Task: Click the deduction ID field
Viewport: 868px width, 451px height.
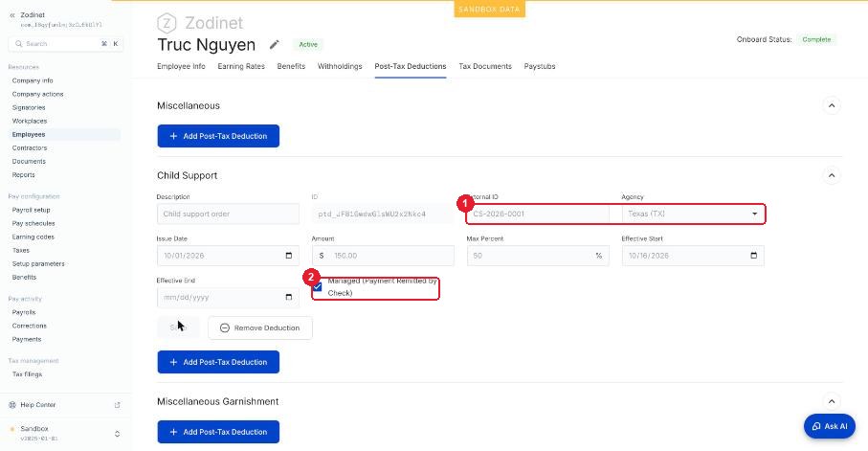Action: click(x=383, y=214)
